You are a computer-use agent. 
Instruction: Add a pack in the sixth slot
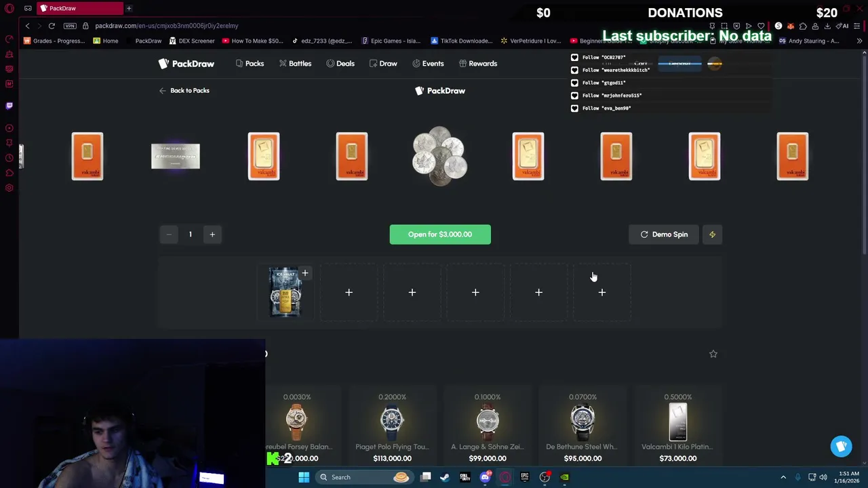(x=601, y=292)
